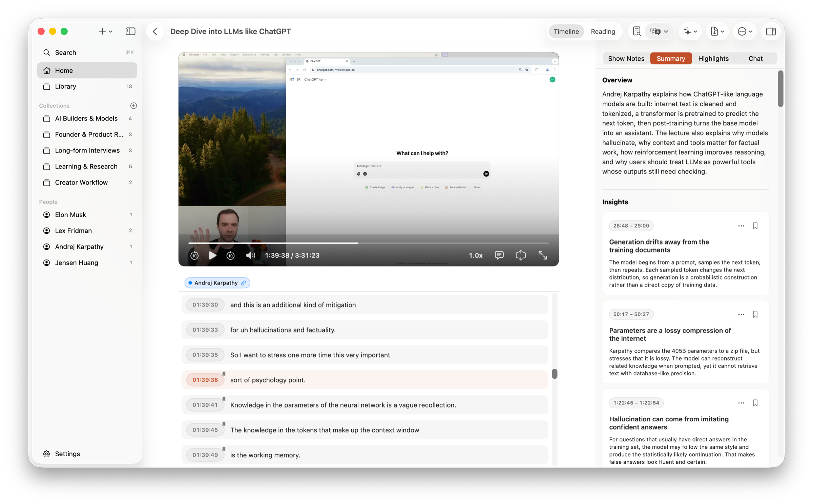Click the line "is the working memory."

[265, 455]
